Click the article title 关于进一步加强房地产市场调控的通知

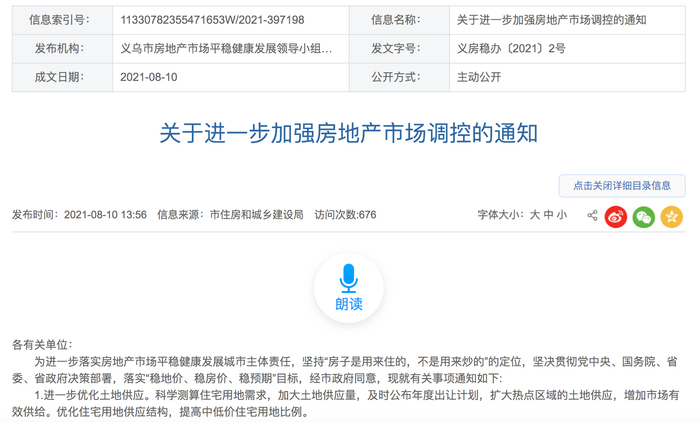tap(349, 133)
